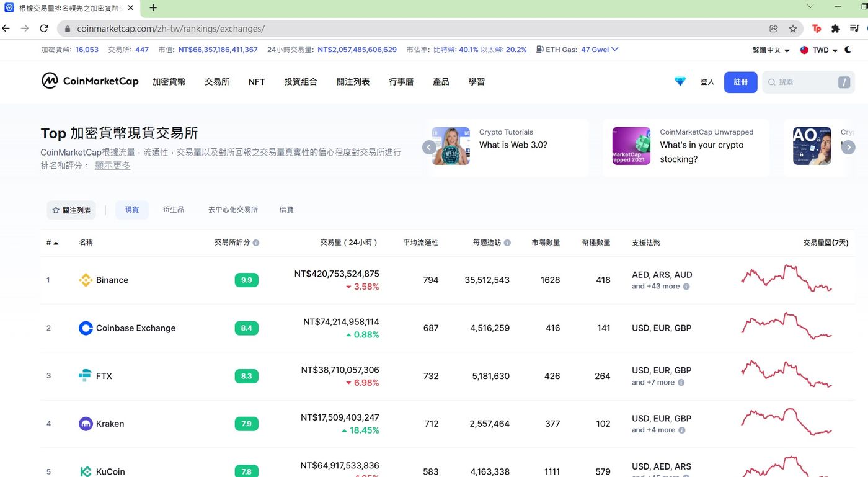This screenshot has height=477, width=868.
Task: Open the 繁體中文 language dropdown
Action: 771,50
